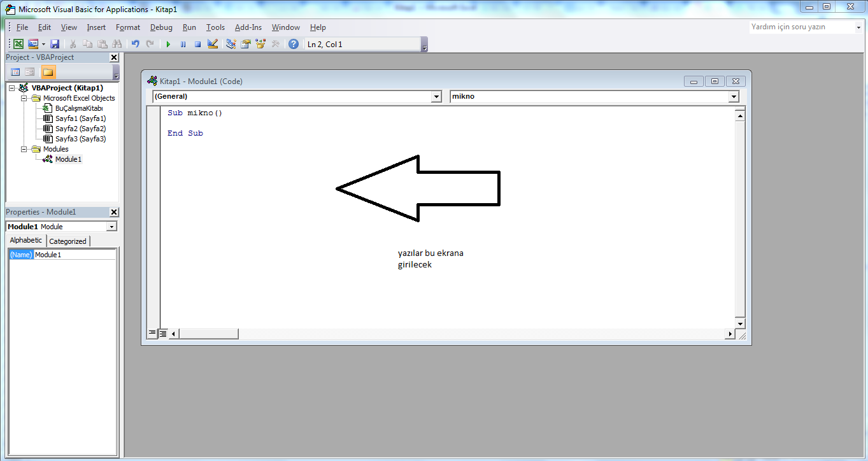Open the Object Browser icon

click(260, 44)
